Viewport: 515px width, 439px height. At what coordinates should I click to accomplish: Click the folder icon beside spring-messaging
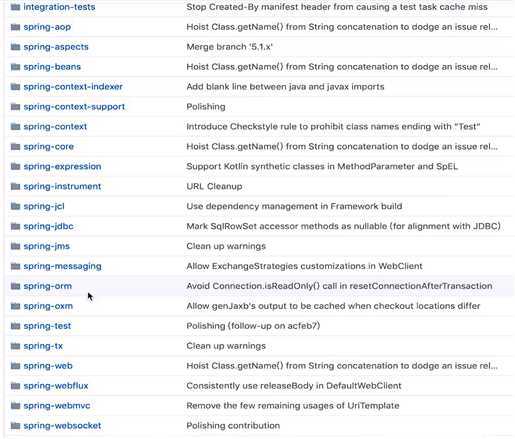pos(15,266)
